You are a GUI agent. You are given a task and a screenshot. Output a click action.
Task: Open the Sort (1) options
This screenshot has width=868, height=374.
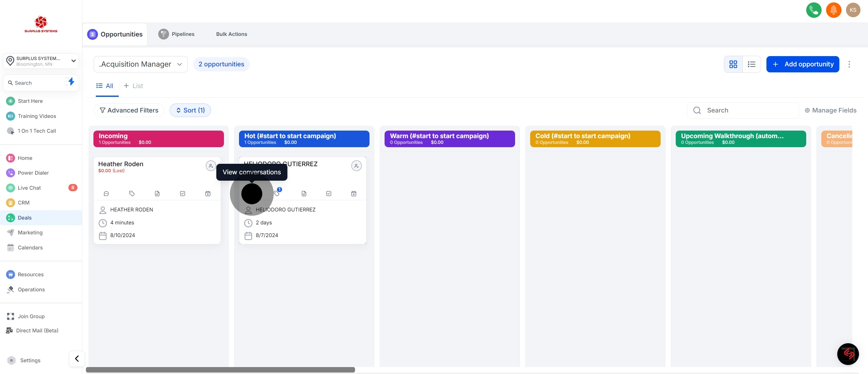(x=190, y=110)
